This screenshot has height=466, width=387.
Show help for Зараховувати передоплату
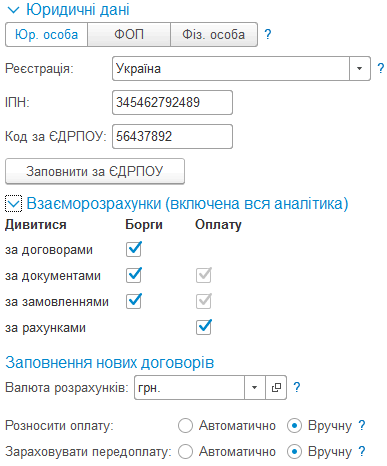point(362,452)
